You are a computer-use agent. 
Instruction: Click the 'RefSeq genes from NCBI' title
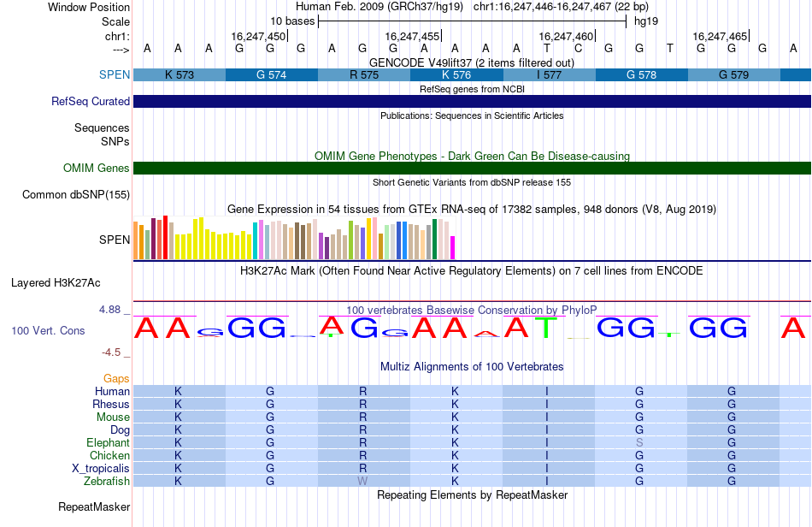tap(472, 89)
